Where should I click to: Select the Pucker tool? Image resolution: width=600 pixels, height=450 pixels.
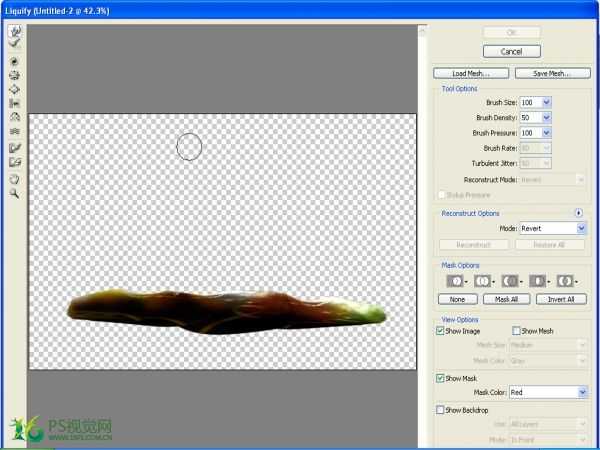click(15, 75)
